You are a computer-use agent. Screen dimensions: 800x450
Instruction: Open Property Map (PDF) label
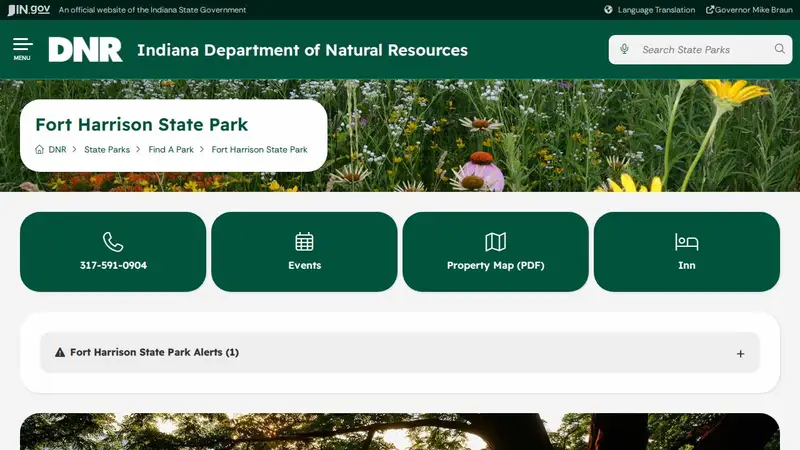[x=495, y=265]
